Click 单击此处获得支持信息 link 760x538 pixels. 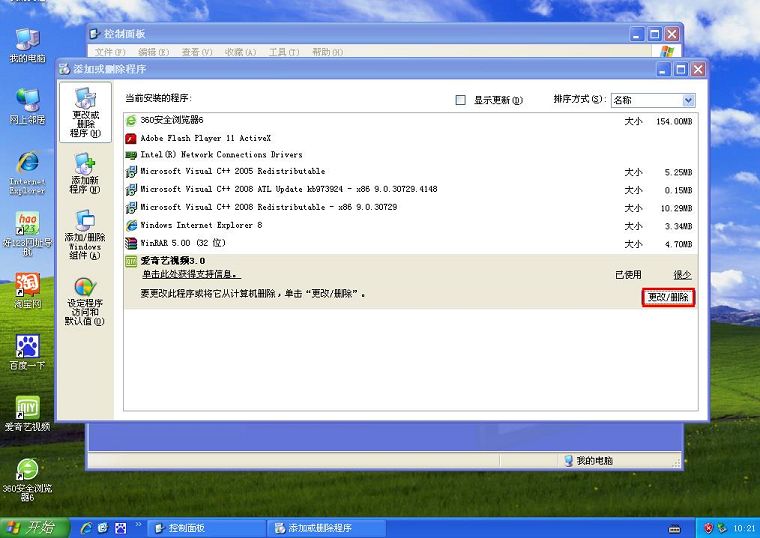click(190, 275)
